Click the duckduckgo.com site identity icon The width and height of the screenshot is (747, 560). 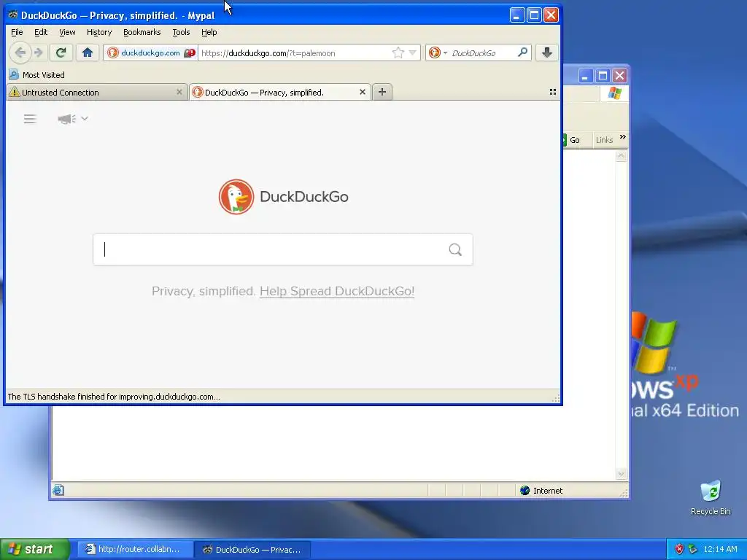113,52
